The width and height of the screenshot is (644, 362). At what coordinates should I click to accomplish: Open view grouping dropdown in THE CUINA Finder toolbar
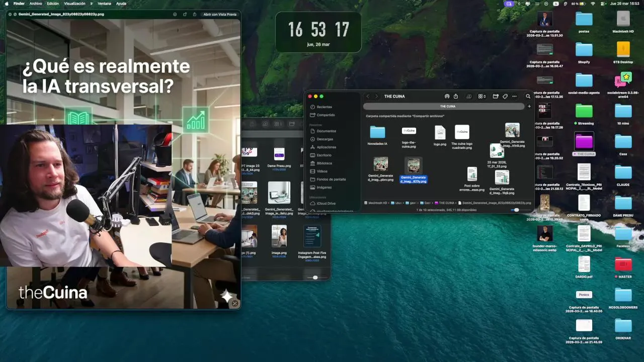[482, 96]
